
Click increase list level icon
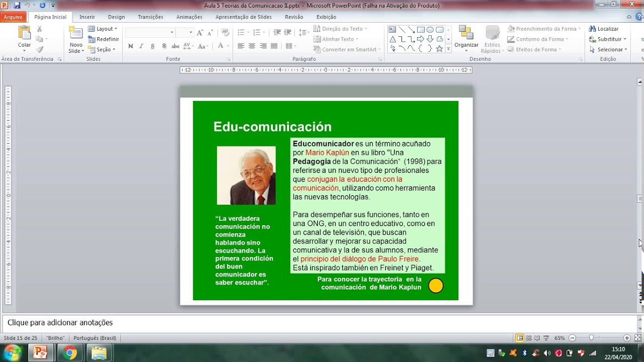(288, 33)
